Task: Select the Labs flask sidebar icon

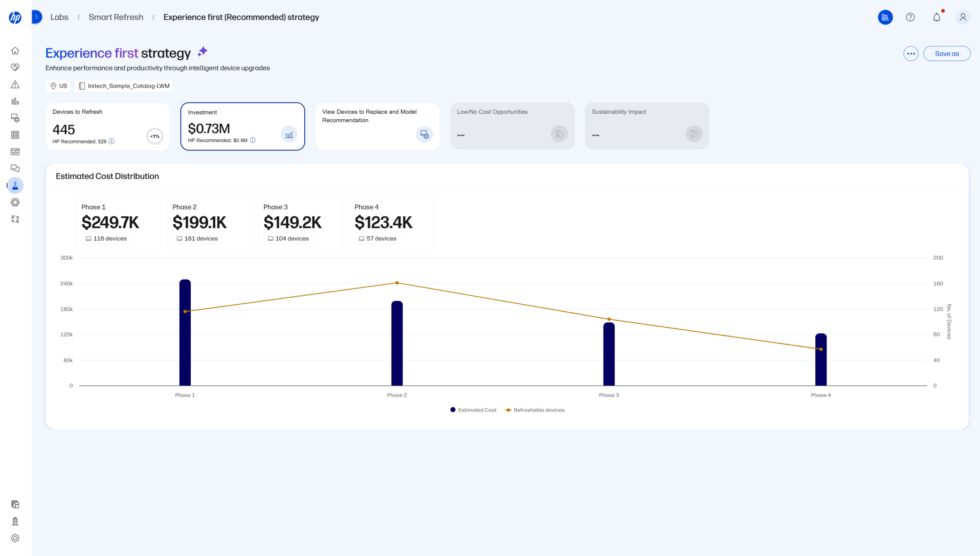Action: 15,185
